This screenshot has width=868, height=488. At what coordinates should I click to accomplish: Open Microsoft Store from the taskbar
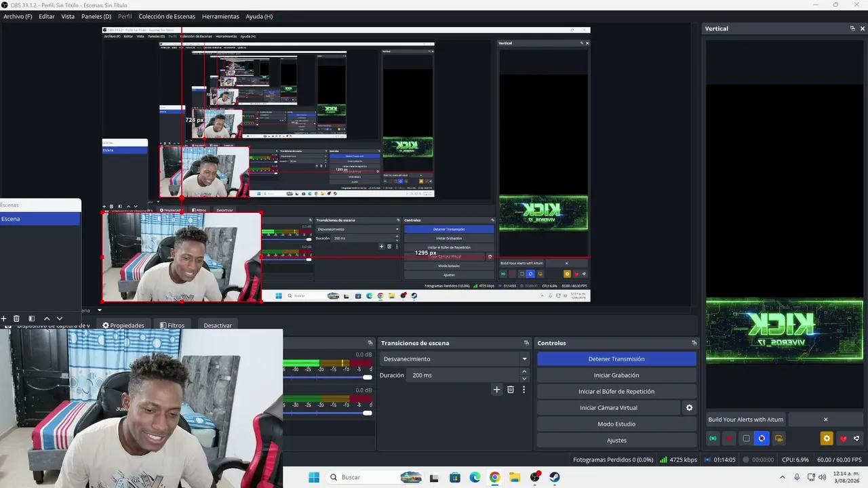point(455,477)
